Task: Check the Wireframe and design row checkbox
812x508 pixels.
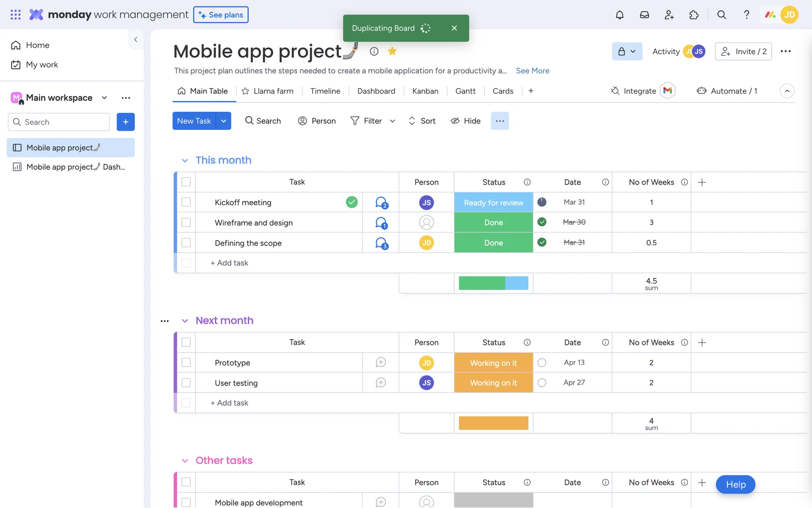Action: (x=186, y=223)
